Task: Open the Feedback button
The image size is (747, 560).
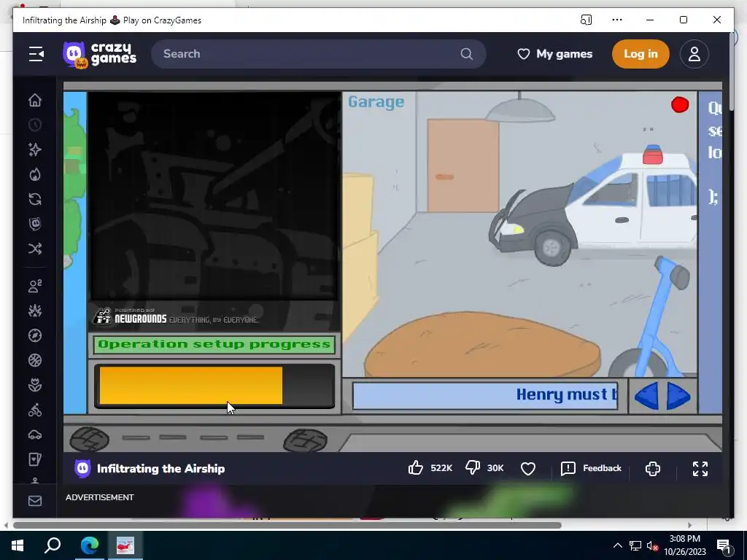Action: tap(591, 469)
